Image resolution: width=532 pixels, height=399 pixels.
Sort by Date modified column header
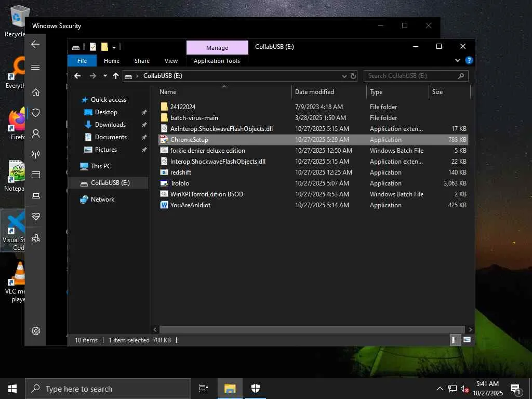pos(329,92)
